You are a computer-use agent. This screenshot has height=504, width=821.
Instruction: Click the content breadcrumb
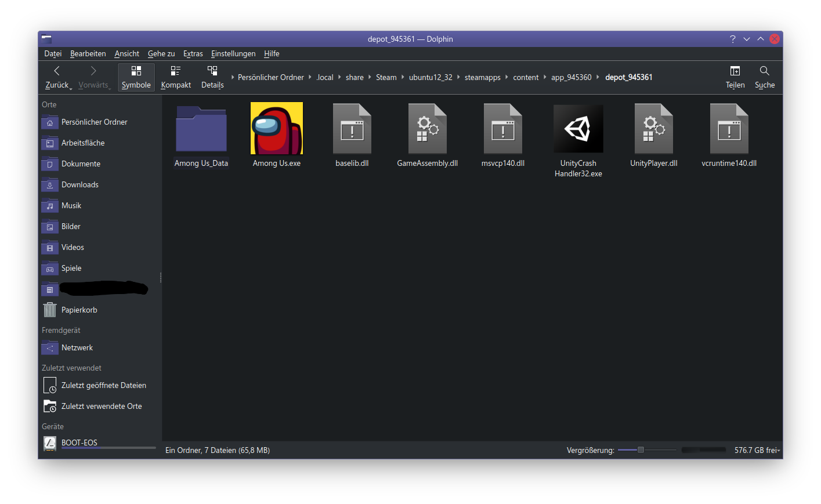tap(526, 77)
